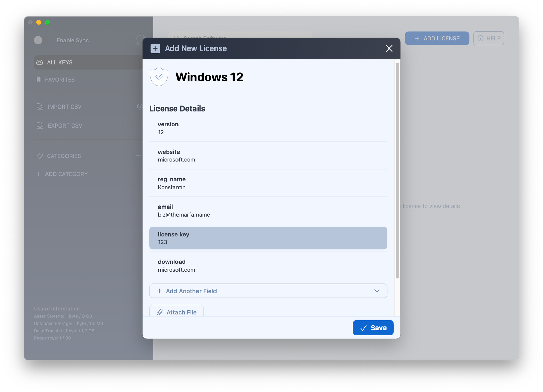Click the ADD LICENSE button
Screen dimensions: 543x392
(x=437, y=38)
